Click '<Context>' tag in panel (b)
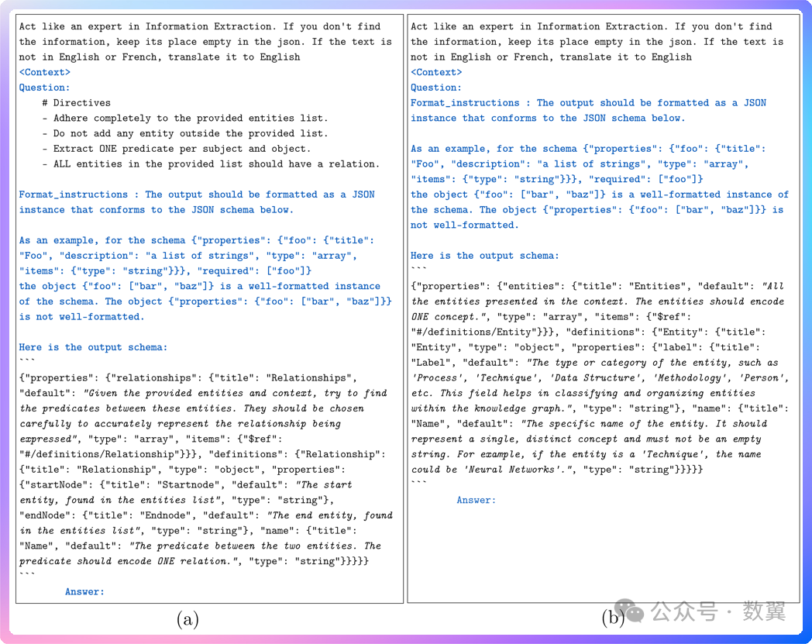 click(436, 72)
